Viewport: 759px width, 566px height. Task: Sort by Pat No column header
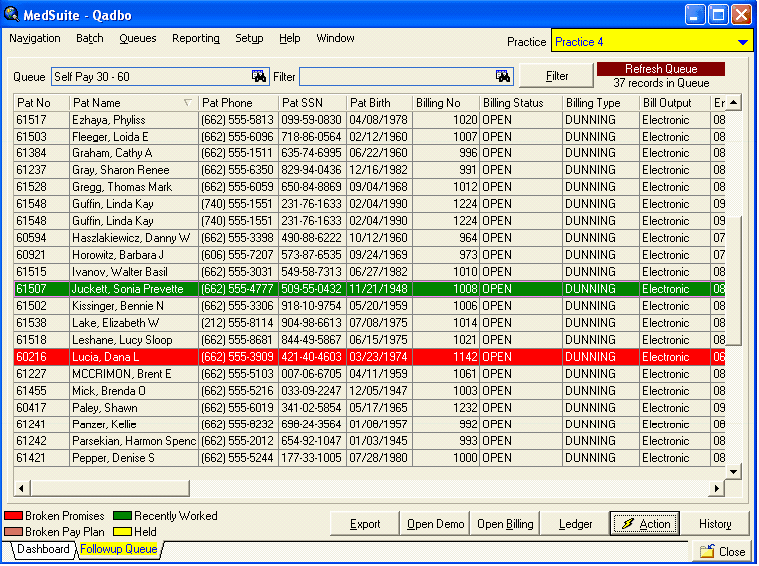click(41, 103)
